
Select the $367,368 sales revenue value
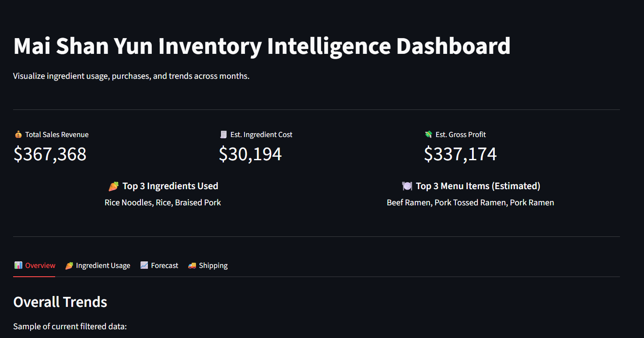pyautogui.click(x=50, y=154)
